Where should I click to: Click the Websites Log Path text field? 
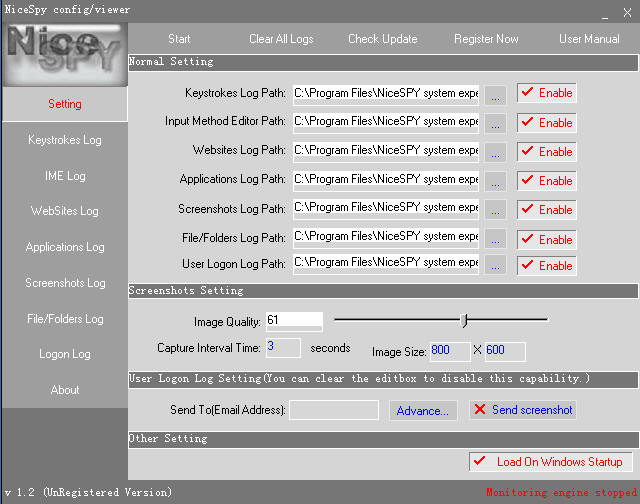(386, 151)
